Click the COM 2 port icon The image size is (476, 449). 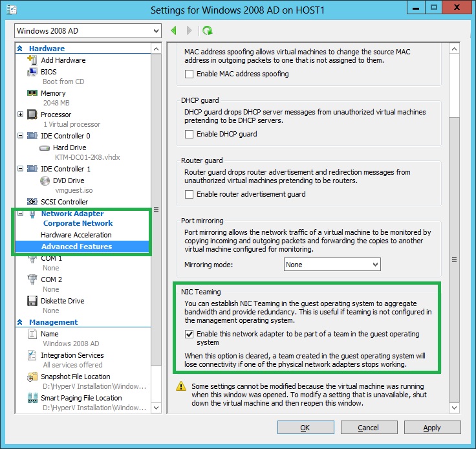pos(32,279)
